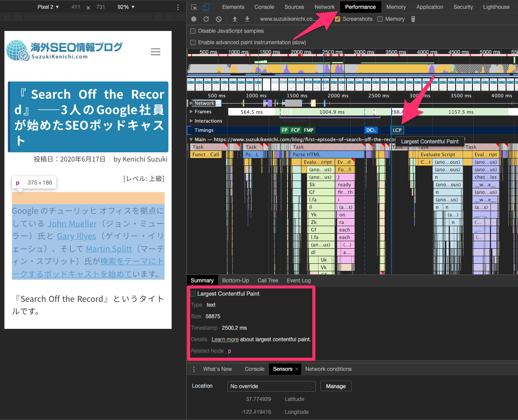518x420 pixels.
Task: Close the Sensors drawer tab
Action: tap(297, 369)
